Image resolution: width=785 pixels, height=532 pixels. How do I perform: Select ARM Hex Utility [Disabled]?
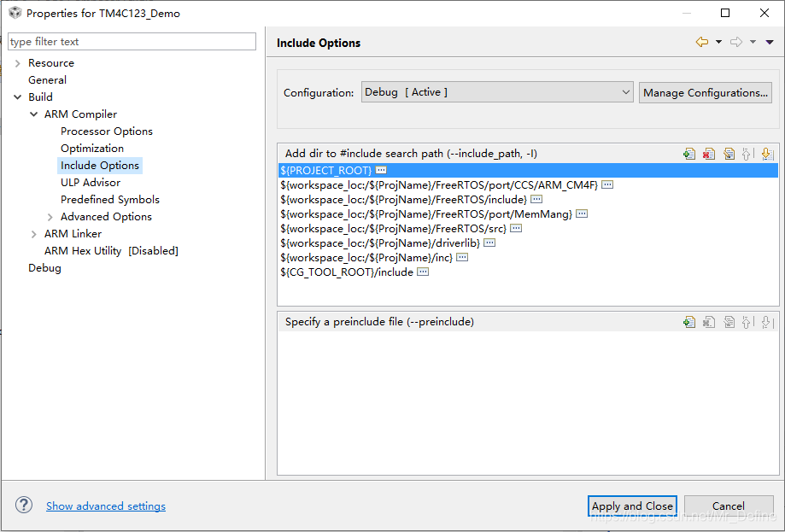(x=111, y=251)
